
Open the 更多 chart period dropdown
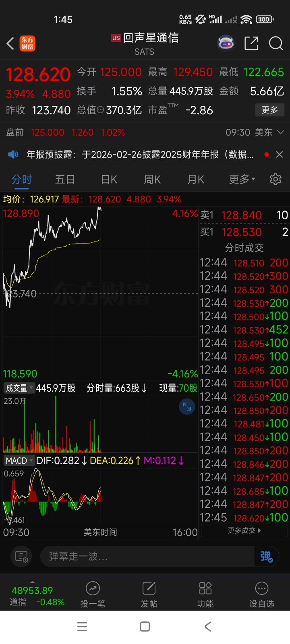242,180
